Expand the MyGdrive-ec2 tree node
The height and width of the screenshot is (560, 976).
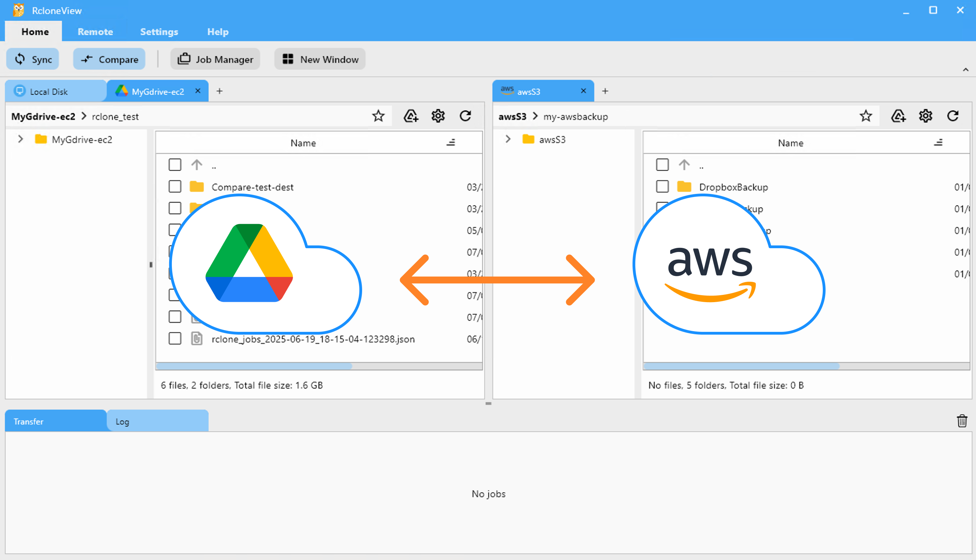pos(20,139)
